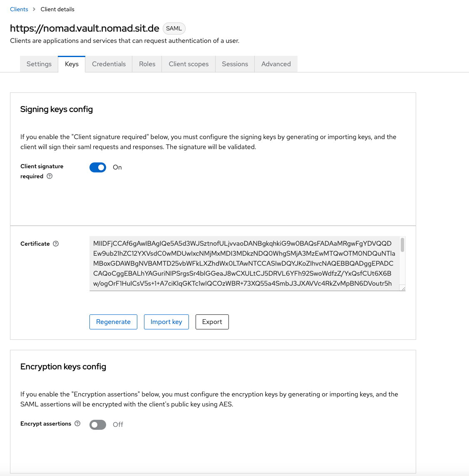Click the SAML protocol badge
Screen dimensions: 469x476
[174, 28]
